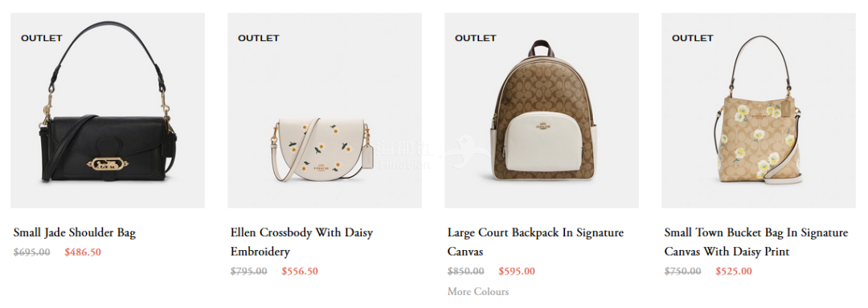Viewport: 868px width, 308px height.
Task: Click the $486.50 sale price
Action: coord(83,253)
